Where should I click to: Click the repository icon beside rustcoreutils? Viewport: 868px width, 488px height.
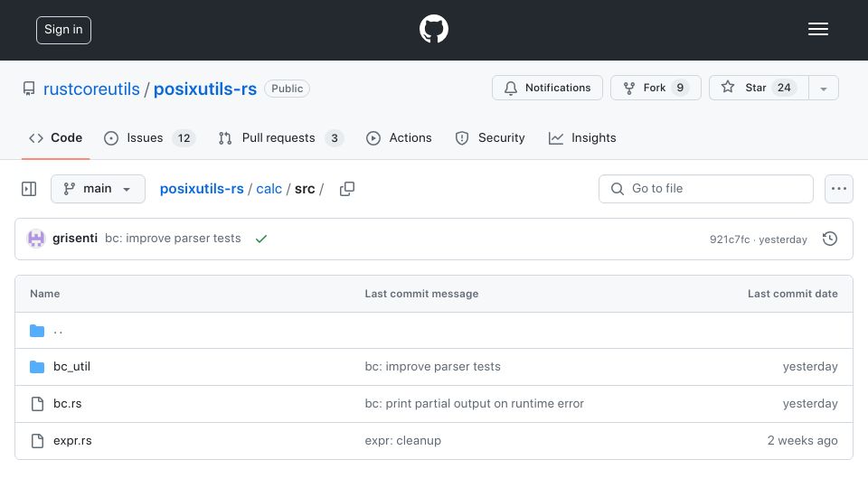point(29,89)
